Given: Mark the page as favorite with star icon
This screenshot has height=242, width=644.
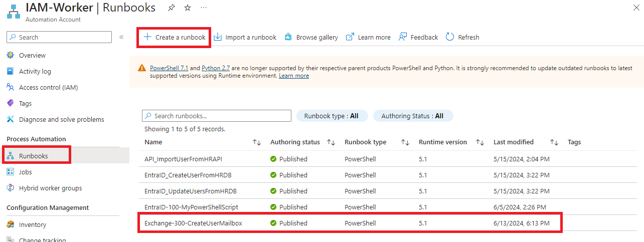Looking at the screenshot, I should pos(188,8).
